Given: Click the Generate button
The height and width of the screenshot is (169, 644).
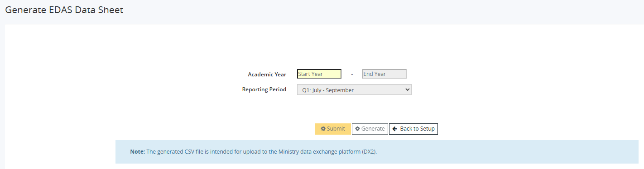Looking at the screenshot, I should 370,129.
